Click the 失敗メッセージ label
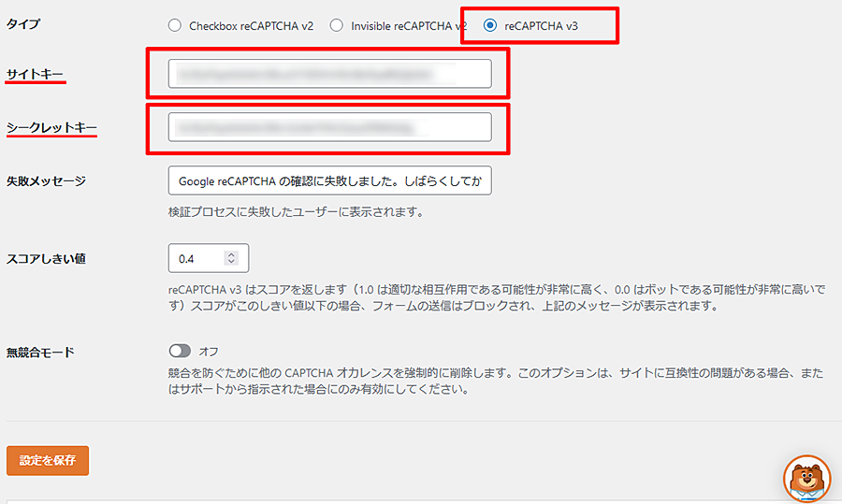The image size is (842, 504). tap(46, 181)
